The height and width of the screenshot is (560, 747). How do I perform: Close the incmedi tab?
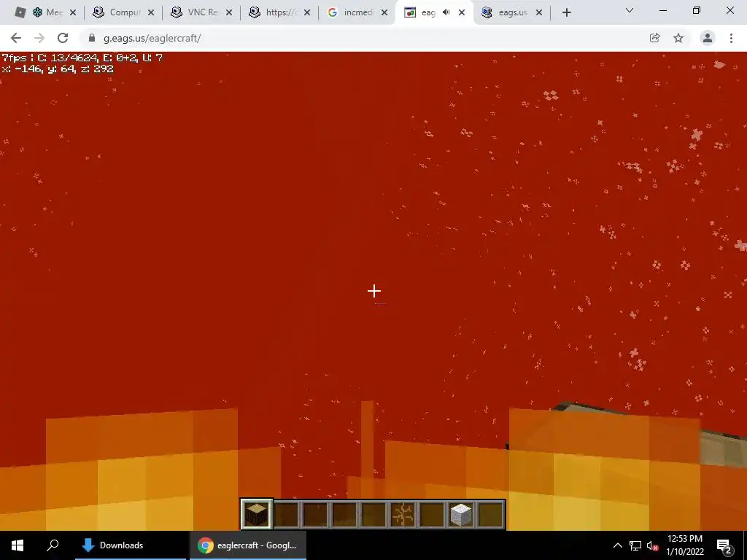(x=384, y=13)
